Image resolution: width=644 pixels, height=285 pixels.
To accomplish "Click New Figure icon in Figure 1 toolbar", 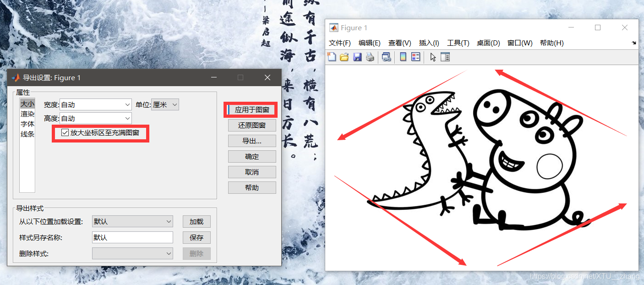I will tap(331, 57).
